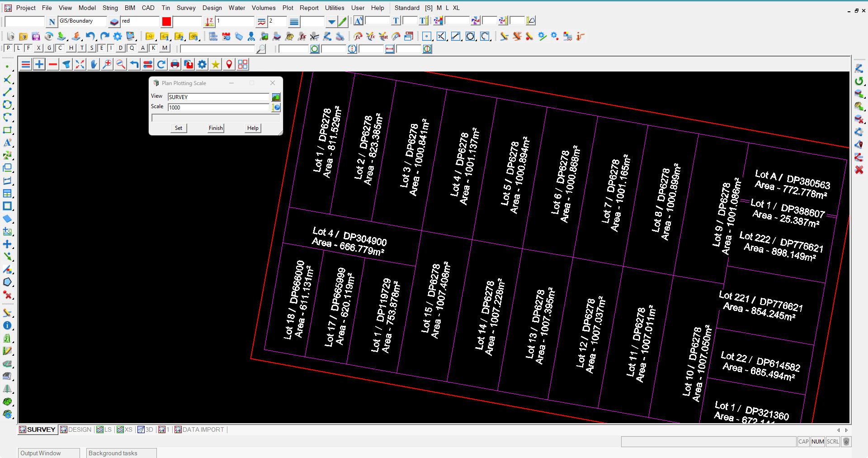Click the Scale input field showing 1000
This screenshot has height=458, width=868.
click(218, 107)
